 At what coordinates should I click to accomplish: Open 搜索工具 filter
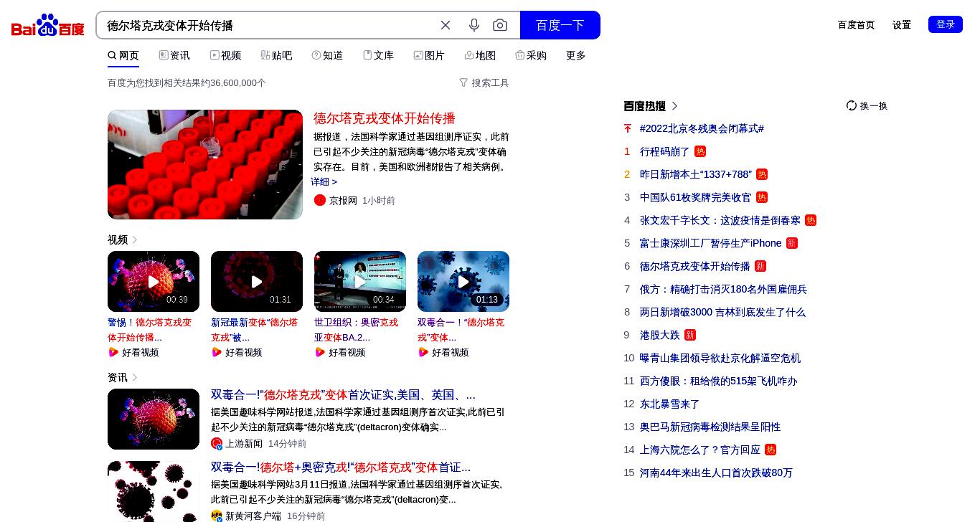click(484, 82)
